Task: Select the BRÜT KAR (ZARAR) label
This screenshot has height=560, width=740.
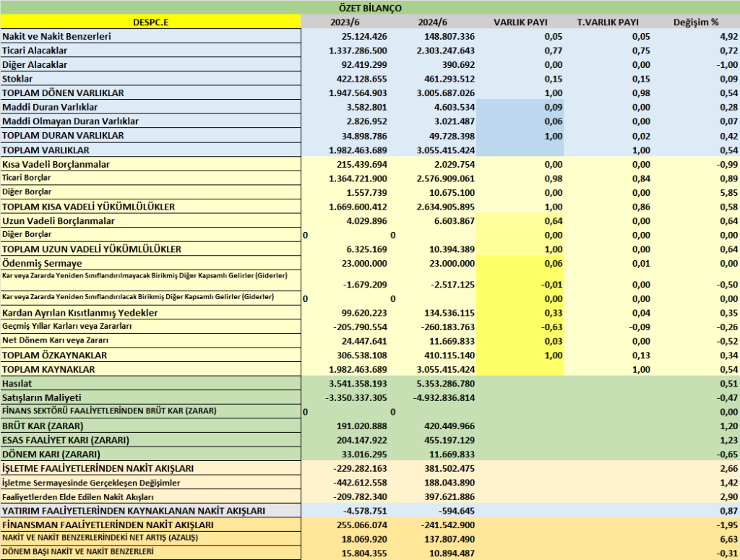Action: (150, 426)
